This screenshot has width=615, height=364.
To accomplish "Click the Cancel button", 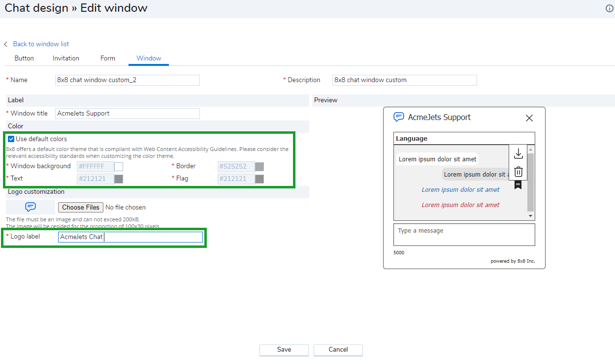I will point(338,350).
